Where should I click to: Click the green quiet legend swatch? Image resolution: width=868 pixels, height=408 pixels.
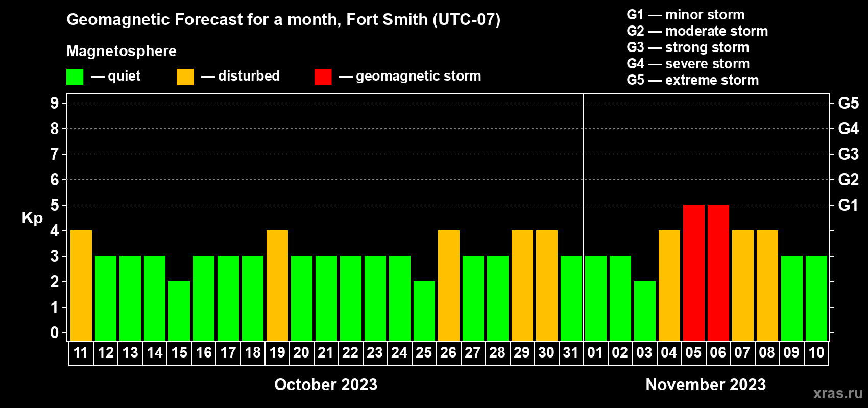(75, 77)
